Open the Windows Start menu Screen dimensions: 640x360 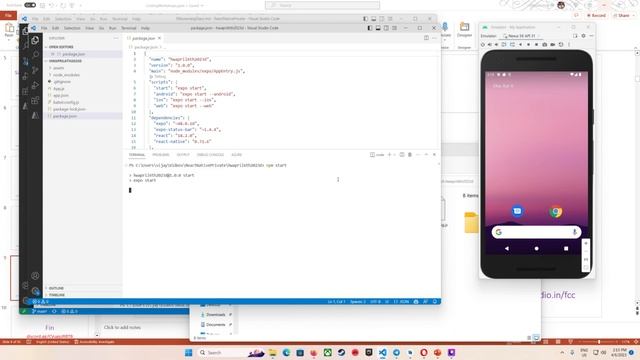tap(189, 353)
